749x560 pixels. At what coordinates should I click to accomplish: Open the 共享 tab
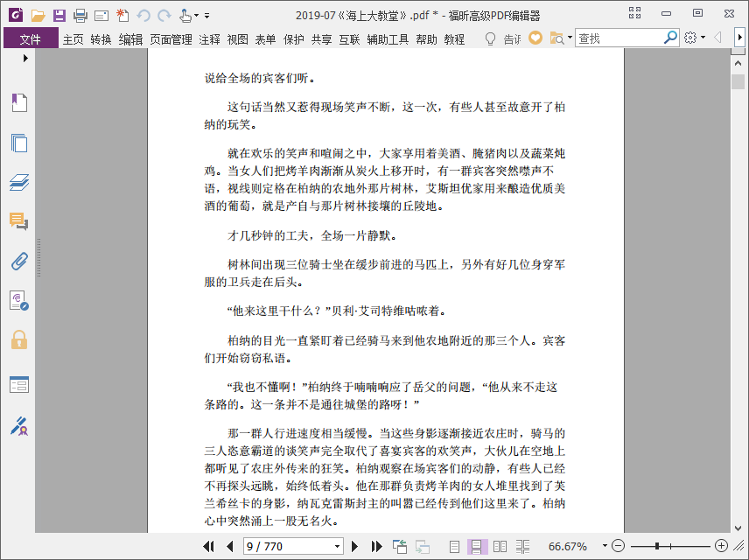point(321,39)
